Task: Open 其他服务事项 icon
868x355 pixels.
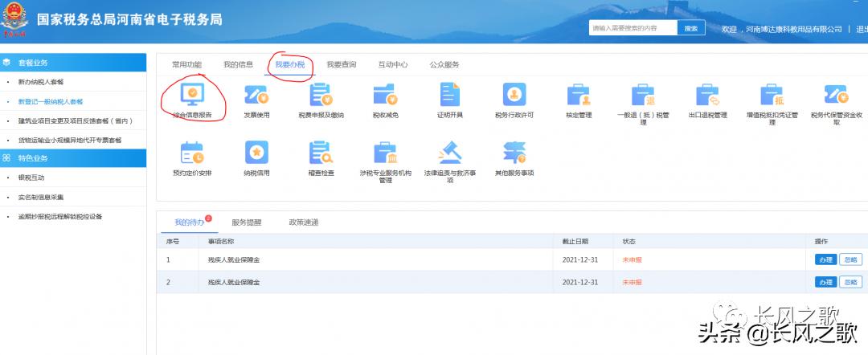Action: 514,153
